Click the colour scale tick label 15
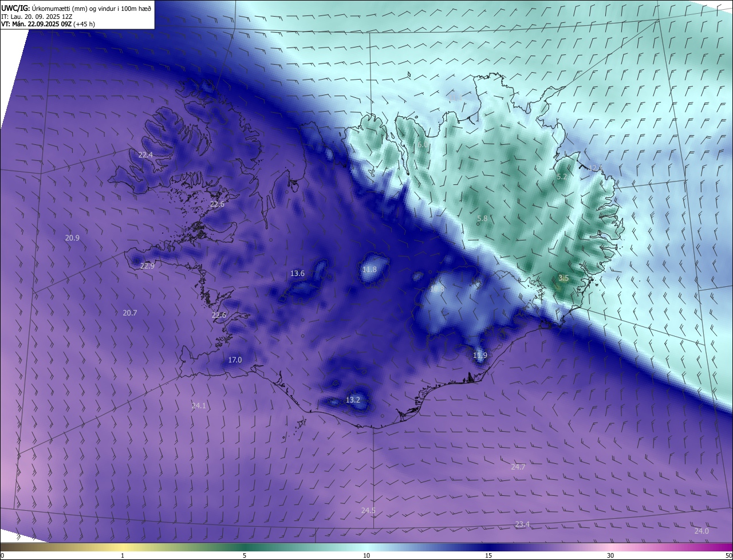The height and width of the screenshot is (560, 733). pyautogui.click(x=488, y=555)
